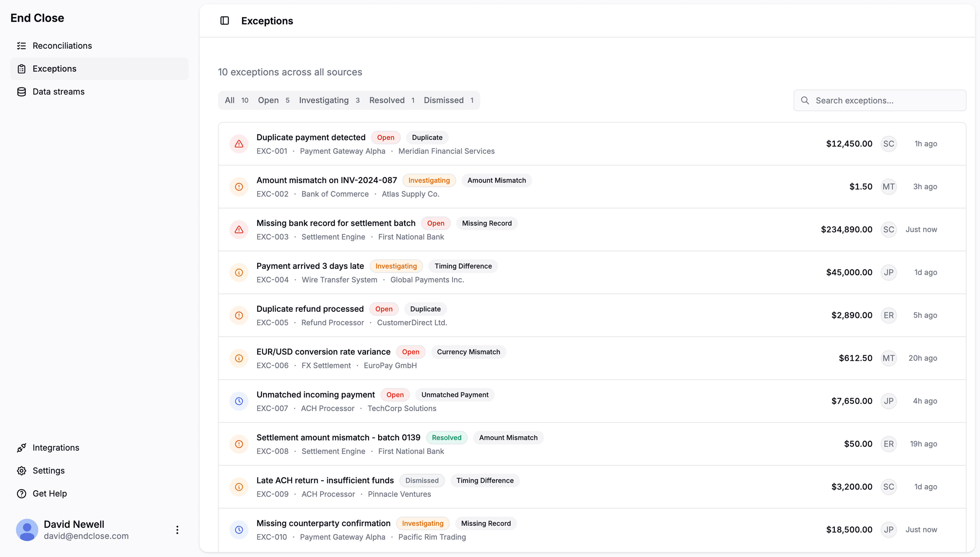Click the Integrations plug icon
The width and height of the screenshot is (980, 557).
(x=21, y=448)
